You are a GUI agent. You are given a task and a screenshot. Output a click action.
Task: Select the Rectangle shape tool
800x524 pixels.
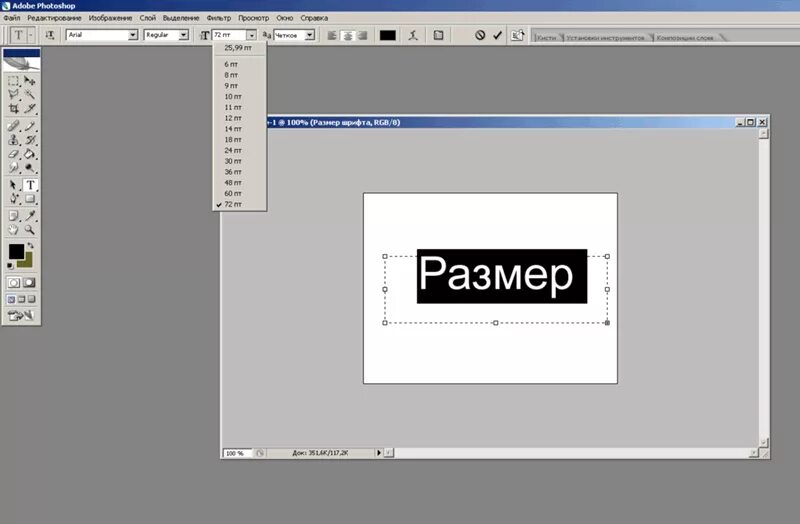click(x=30, y=198)
